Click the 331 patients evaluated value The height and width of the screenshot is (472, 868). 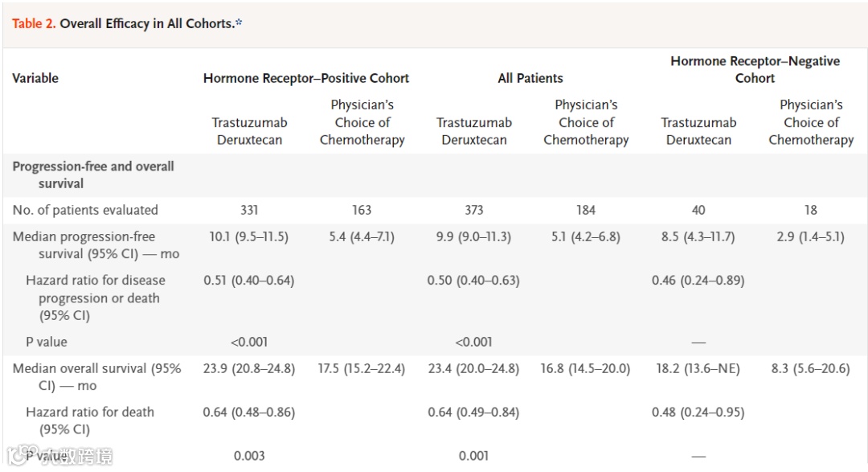point(249,210)
